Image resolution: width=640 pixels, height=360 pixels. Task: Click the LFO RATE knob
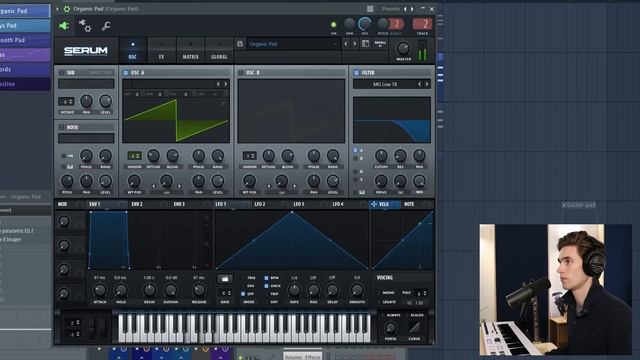[294, 291]
